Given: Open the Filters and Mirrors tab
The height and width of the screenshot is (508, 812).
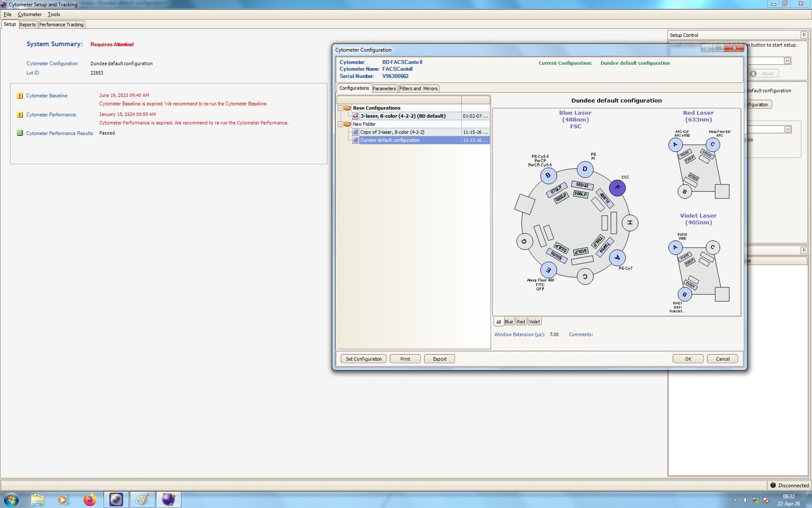Looking at the screenshot, I should coord(418,88).
